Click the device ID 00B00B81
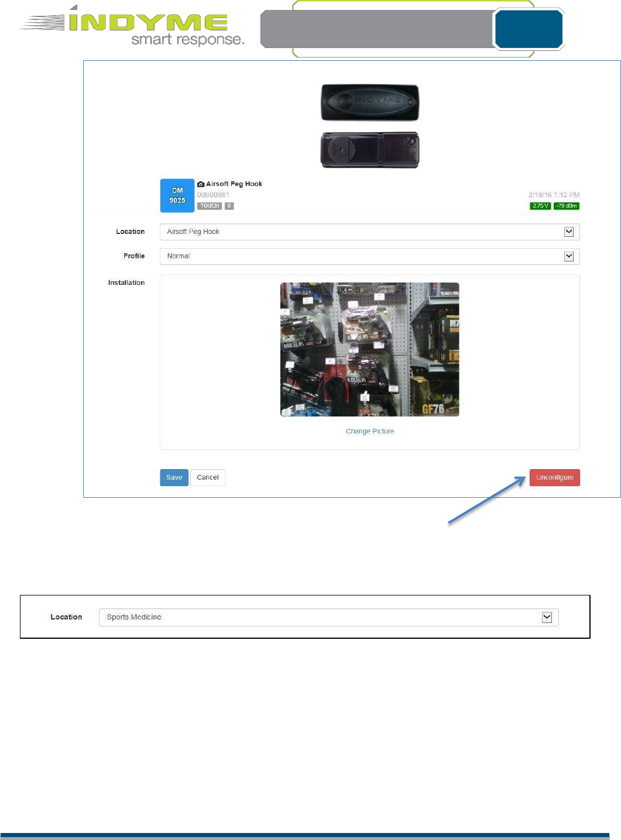The width and height of the screenshot is (621, 840). (x=213, y=195)
